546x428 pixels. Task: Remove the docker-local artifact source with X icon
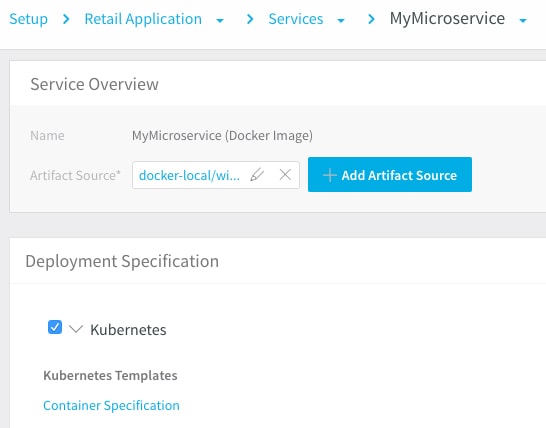coord(285,174)
